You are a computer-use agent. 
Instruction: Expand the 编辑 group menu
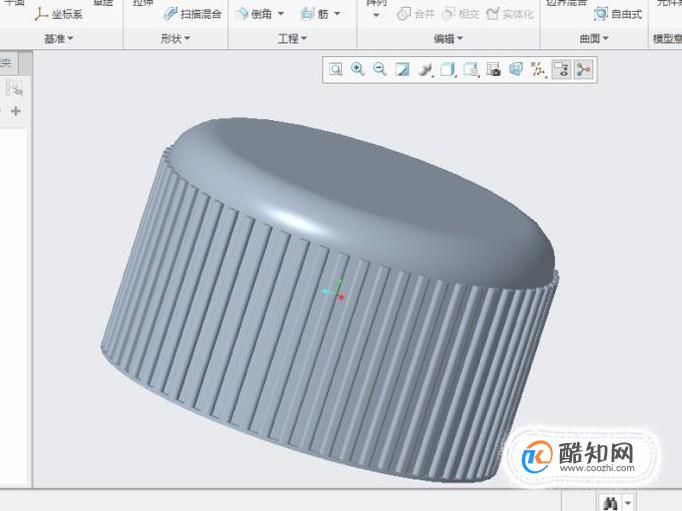448,39
